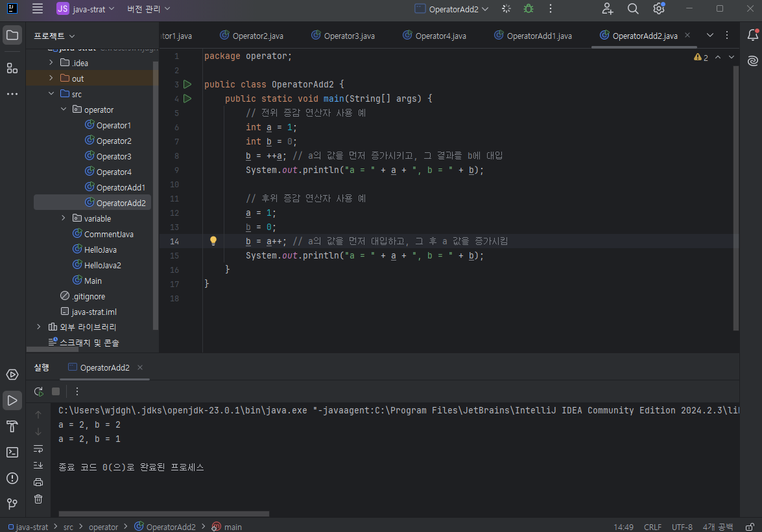Click cursor position 14:49 in status bar
Viewport: 762px width, 532px height.
(x=623, y=527)
